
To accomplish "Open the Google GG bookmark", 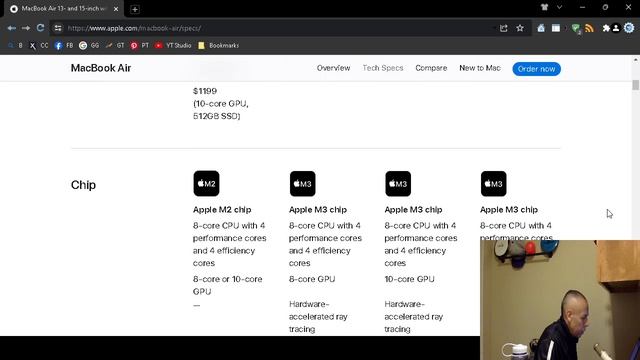I will [x=89, y=45].
